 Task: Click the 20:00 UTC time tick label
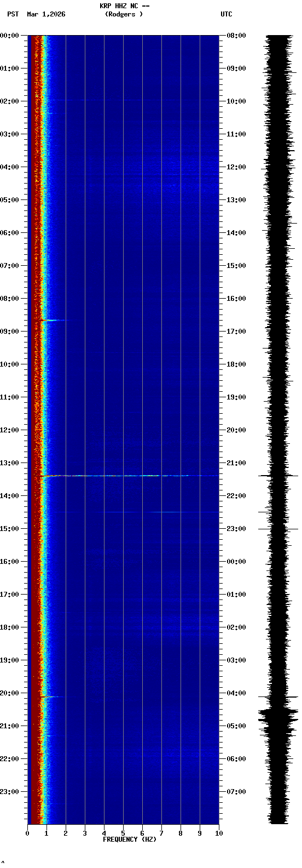pyautogui.click(x=236, y=430)
